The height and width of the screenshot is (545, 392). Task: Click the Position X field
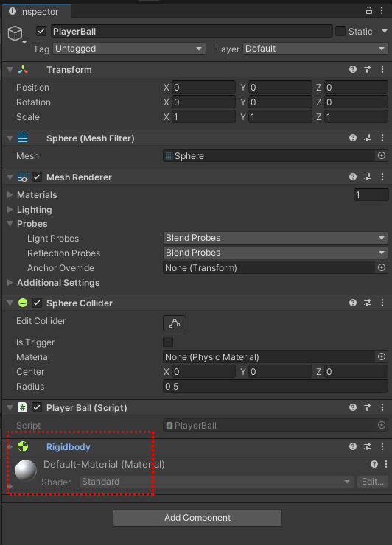coord(203,87)
